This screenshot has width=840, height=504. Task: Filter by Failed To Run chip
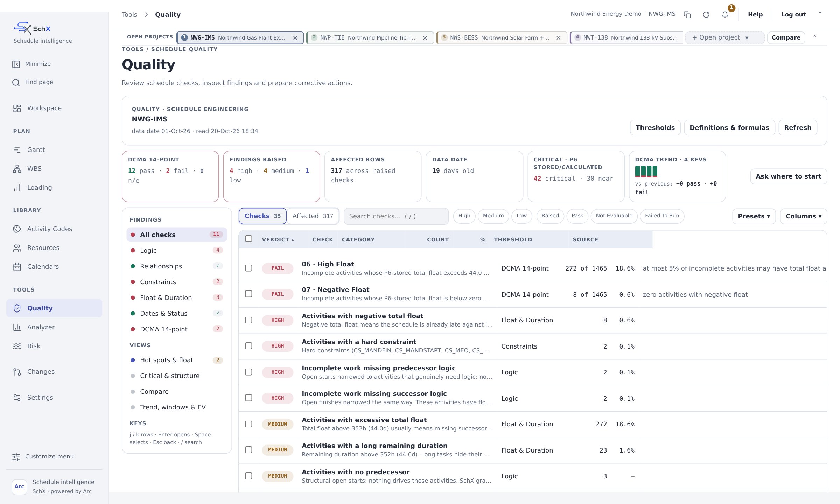click(x=662, y=216)
